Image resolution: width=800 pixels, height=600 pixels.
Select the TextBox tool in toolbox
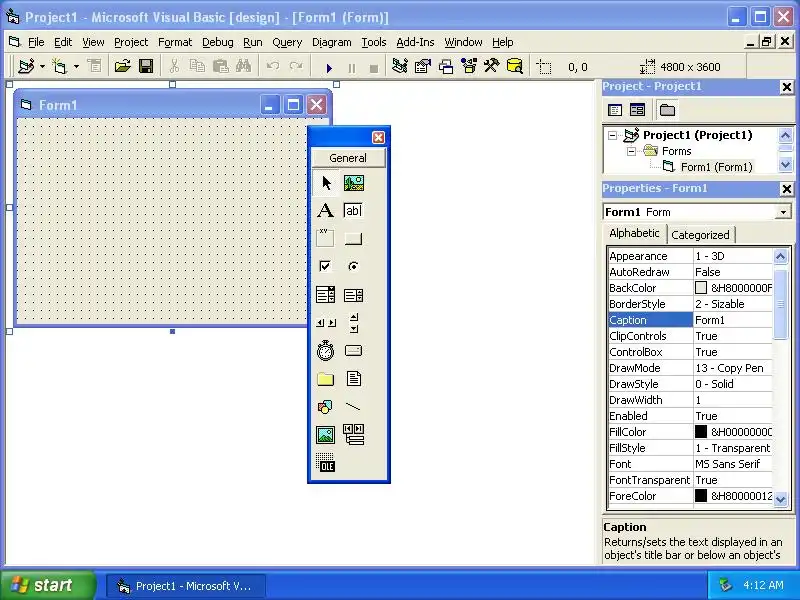pyautogui.click(x=354, y=210)
